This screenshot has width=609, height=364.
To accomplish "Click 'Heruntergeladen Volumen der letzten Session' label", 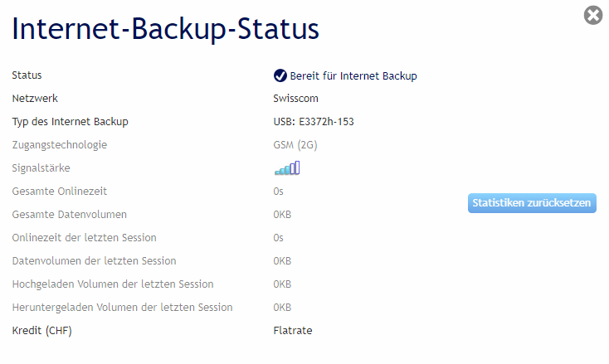I will click(x=122, y=308).
